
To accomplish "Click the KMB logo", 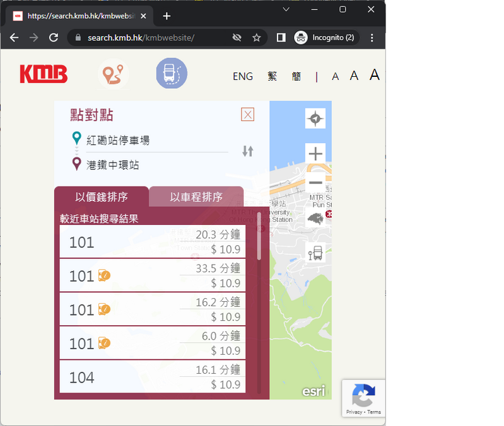I will (44, 74).
